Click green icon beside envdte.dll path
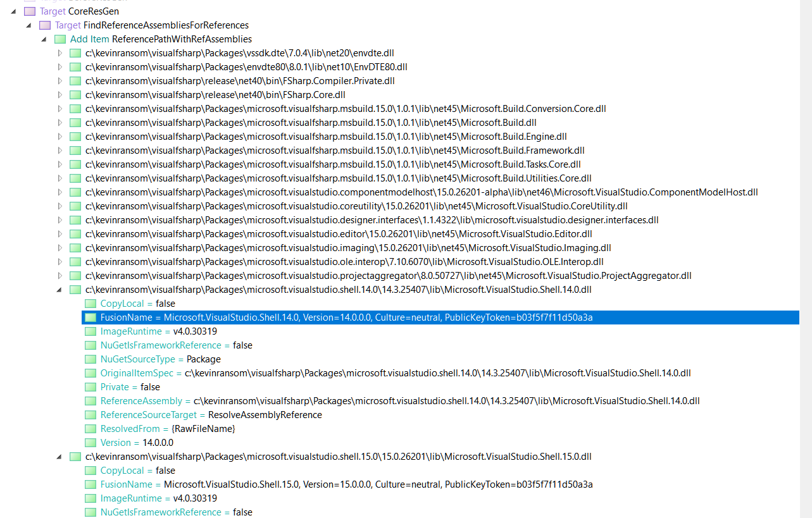The image size is (812, 518). (75, 53)
